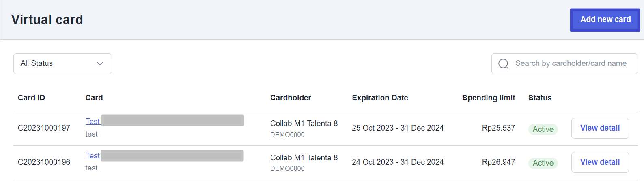Select the card ID C20231000197 cell
This screenshot has height=181, width=644.
44,128
